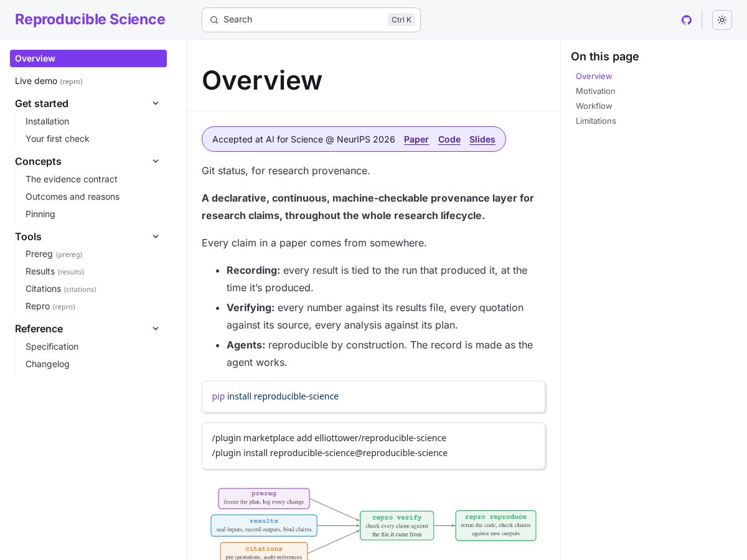Toggle the light/dark theme button
This screenshot has width=747, height=560.
722,20
